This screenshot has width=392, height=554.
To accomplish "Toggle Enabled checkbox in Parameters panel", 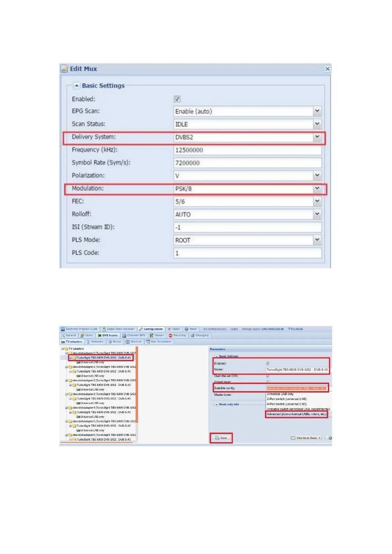I will pyautogui.click(x=268, y=364).
